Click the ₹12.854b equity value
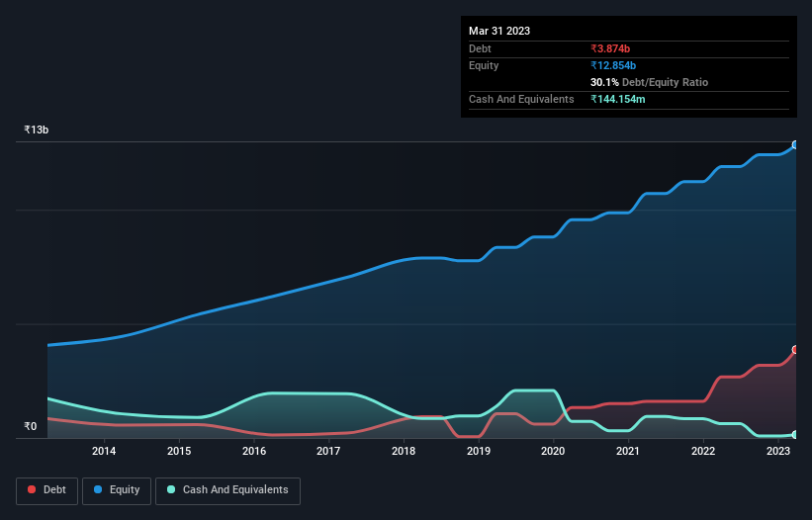 613,65
